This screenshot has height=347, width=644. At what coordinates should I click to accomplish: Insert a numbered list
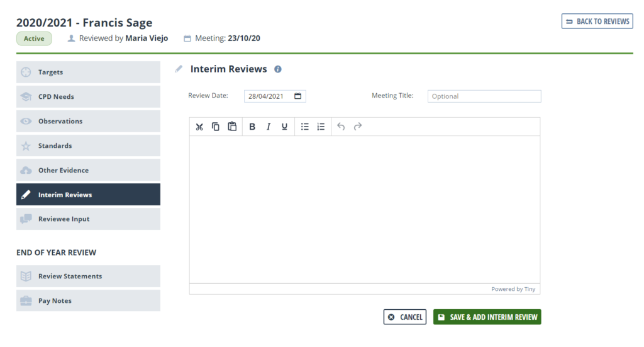321,127
